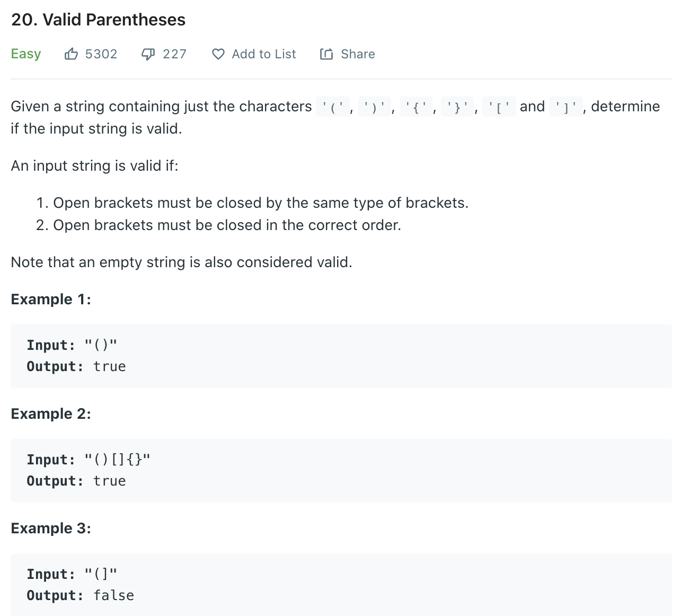Click the Easy difficulty label
This screenshot has height=616, width=689.
click(x=26, y=54)
